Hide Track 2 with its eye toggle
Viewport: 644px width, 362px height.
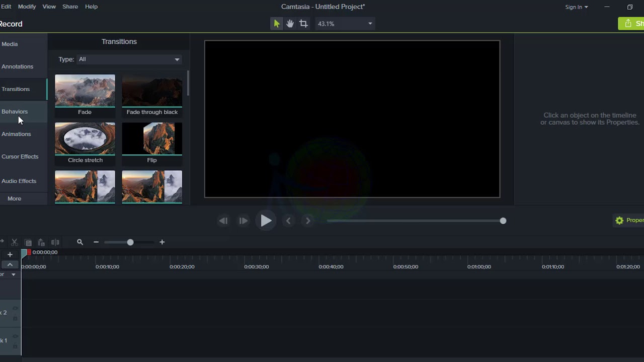15,308
